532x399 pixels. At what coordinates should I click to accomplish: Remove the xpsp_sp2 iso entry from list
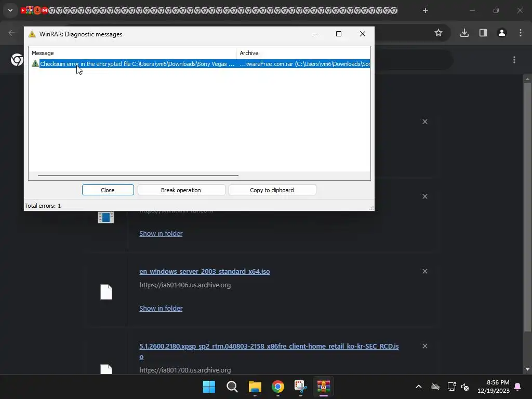point(425,346)
